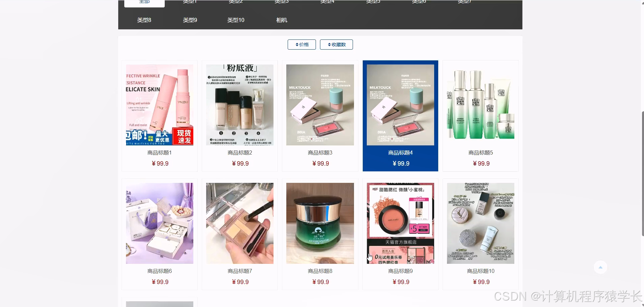The height and width of the screenshot is (307, 644).
Task: Open the 商品标题6 gift box image
Action: tap(160, 223)
